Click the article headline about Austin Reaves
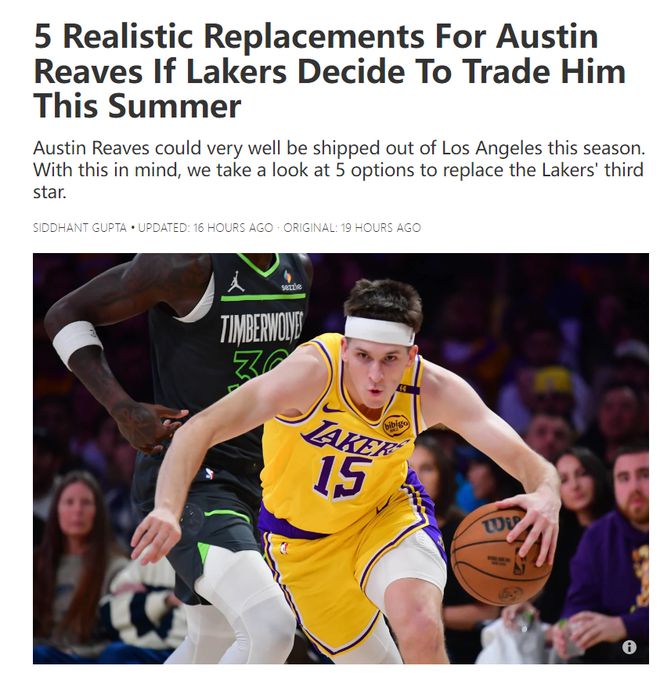The width and height of the screenshot is (660, 673). 330,71
